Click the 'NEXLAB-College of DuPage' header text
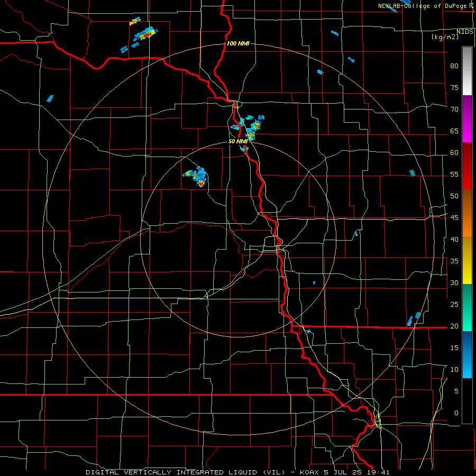476x476 pixels. tap(424, 6)
